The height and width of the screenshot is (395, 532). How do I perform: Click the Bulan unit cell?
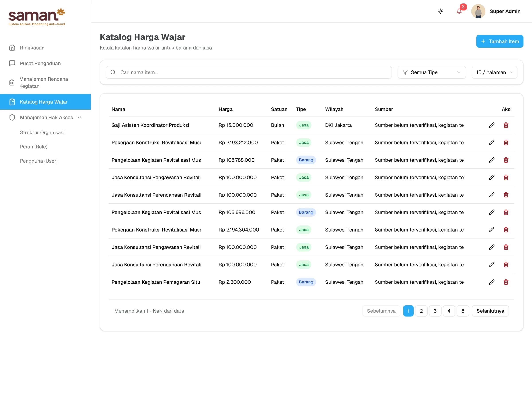click(277, 125)
